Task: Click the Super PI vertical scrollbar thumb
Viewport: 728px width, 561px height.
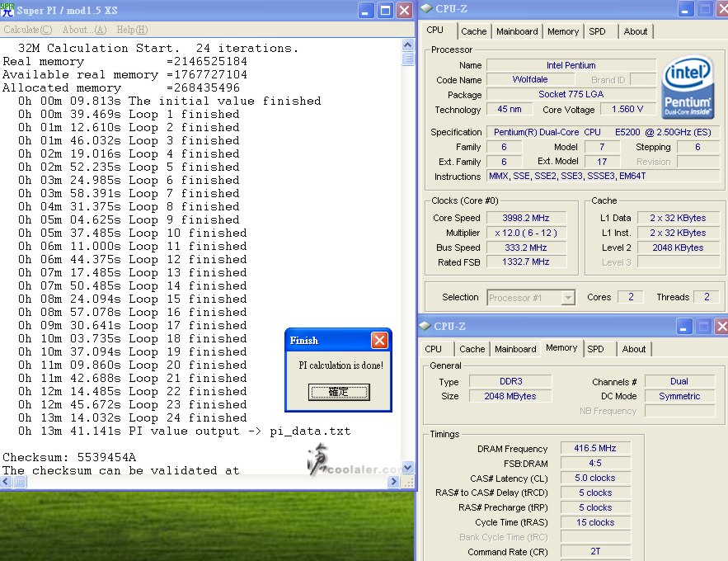Action: 407,59
